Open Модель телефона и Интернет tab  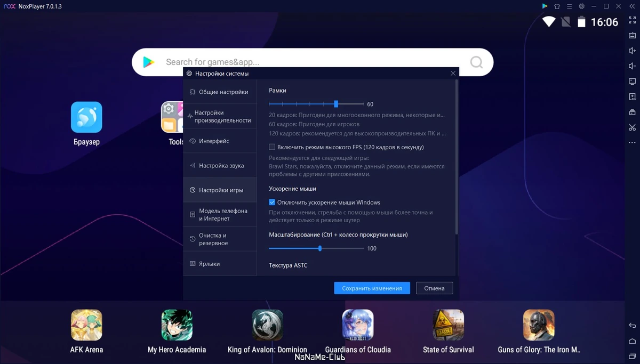(220, 214)
